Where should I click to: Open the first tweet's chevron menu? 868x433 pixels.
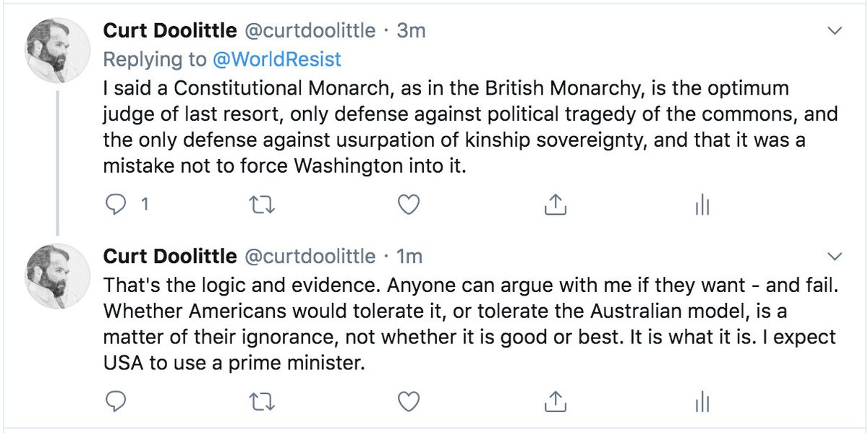pos(835,31)
